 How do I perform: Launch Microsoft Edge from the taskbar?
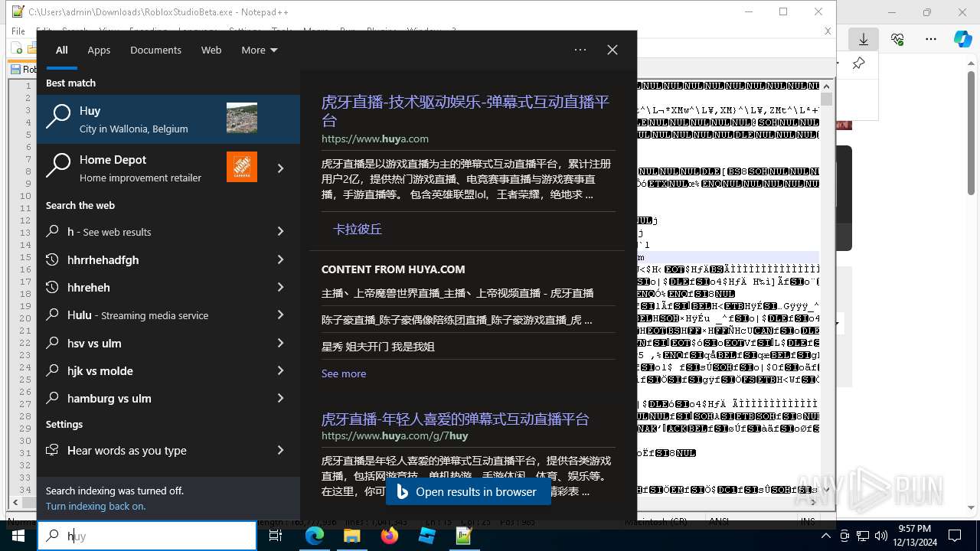click(315, 536)
